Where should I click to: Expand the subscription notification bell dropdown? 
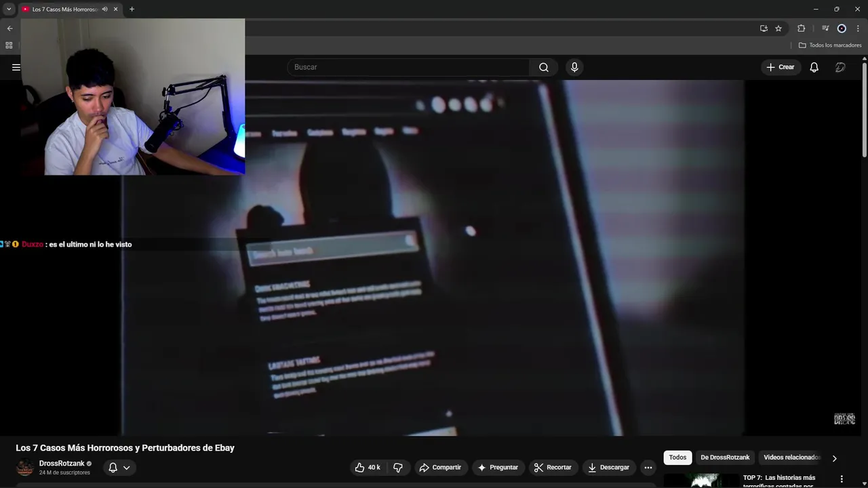[x=119, y=467]
